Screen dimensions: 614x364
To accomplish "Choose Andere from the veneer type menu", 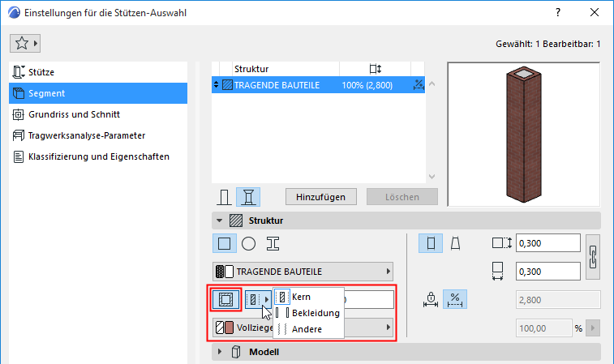I will tap(309, 329).
